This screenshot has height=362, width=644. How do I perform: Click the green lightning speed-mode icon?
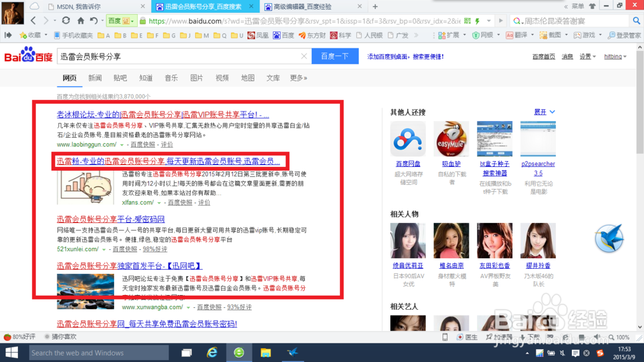coord(477,21)
